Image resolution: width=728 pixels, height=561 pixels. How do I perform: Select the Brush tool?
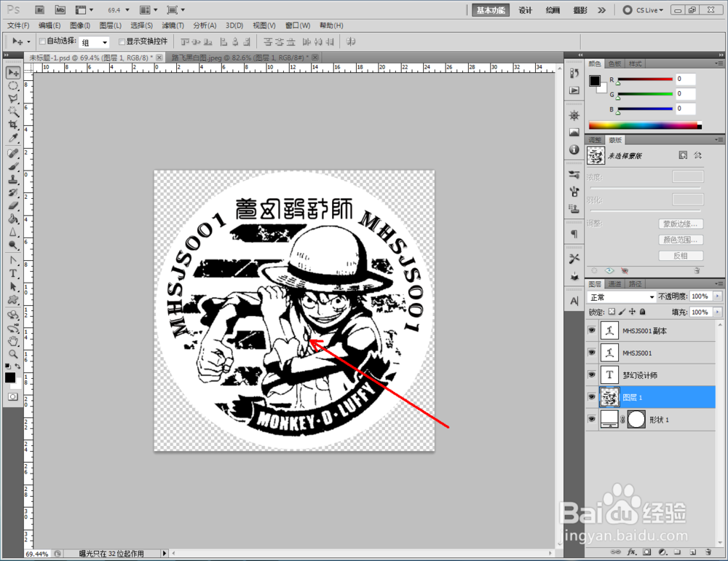tap(13, 166)
